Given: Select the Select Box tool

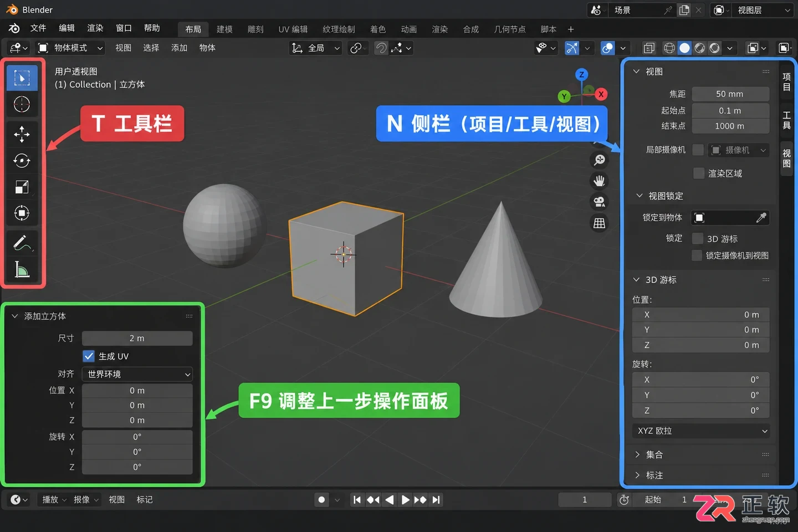Looking at the screenshot, I should [22, 78].
